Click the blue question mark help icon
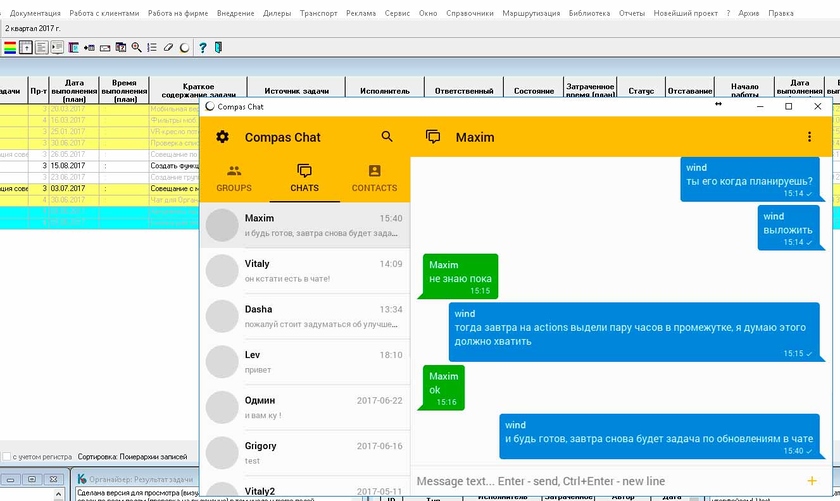Image resolution: width=840 pixels, height=501 pixels. [203, 47]
